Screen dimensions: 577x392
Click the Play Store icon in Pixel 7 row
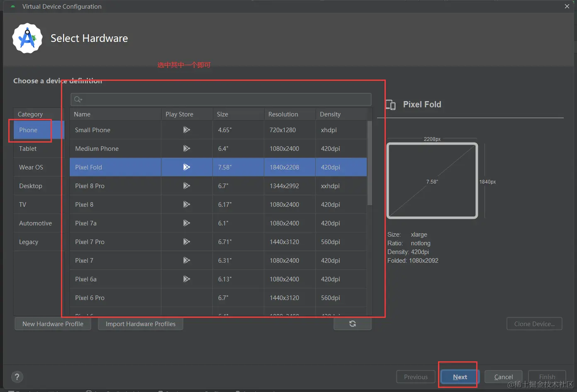pos(187,260)
